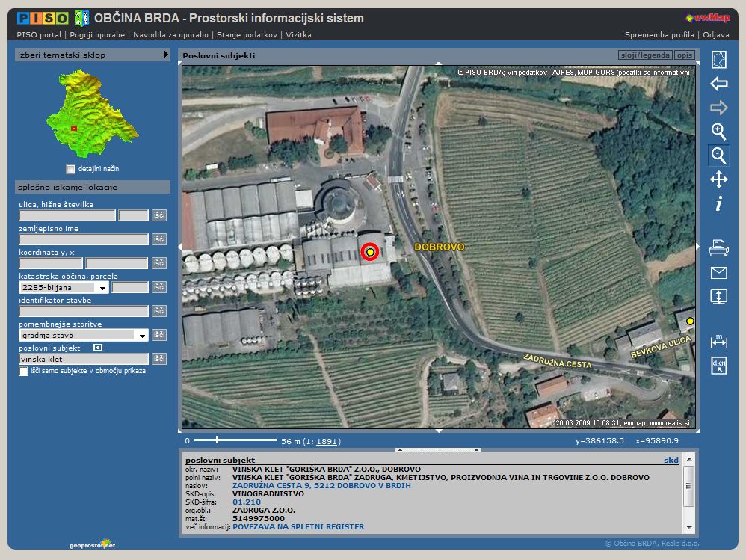Activate the distance measure tool
Screen dimensions: 746x560
point(718,341)
